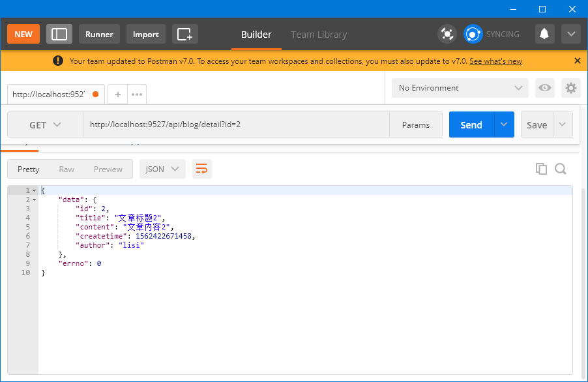
Task: Collapse the fold arrow on line 1
Action: pyautogui.click(x=34, y=190)
